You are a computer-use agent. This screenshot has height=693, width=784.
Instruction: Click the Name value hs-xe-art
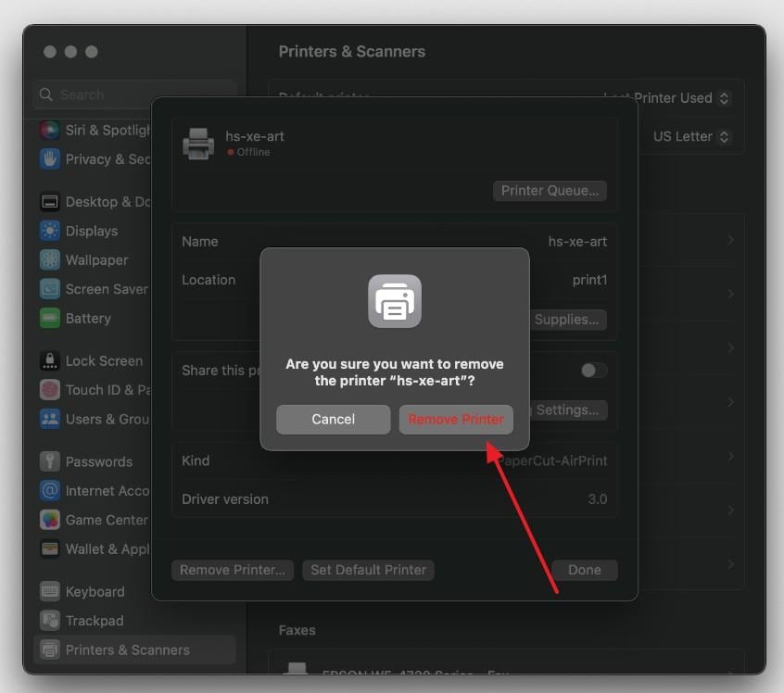[577, 242]
